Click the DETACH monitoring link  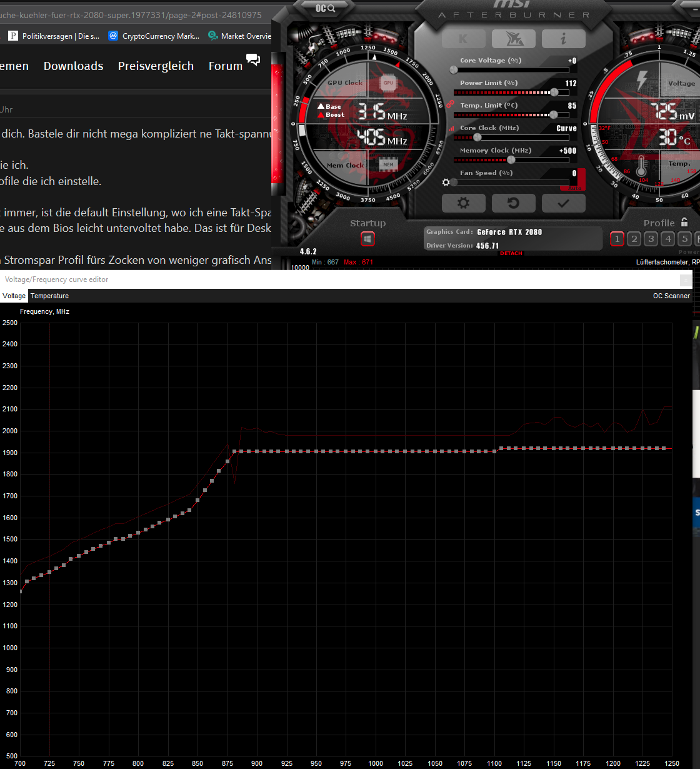(511, 253)
